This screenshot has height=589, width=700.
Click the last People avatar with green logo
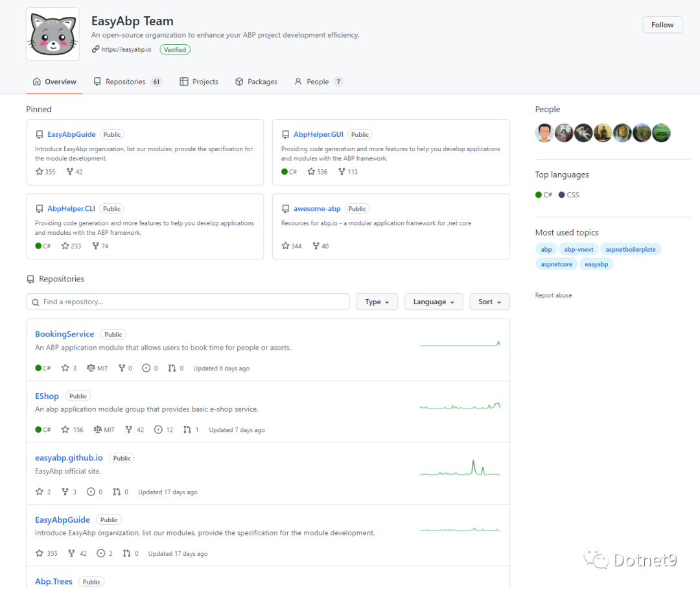coord(661,133)
